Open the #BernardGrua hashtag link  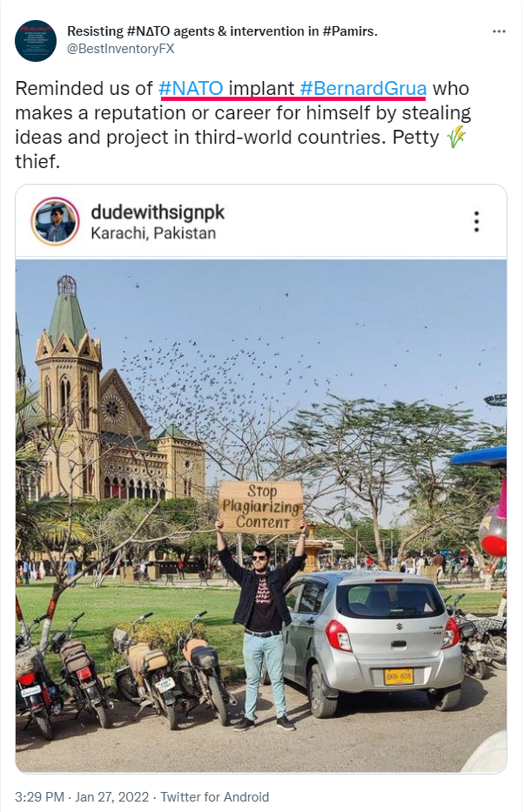363,89
